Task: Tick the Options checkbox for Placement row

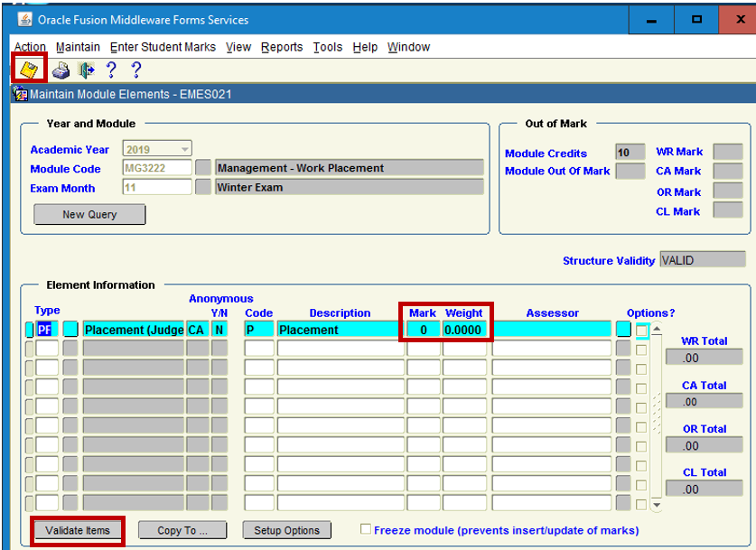Action: point(641,331)
